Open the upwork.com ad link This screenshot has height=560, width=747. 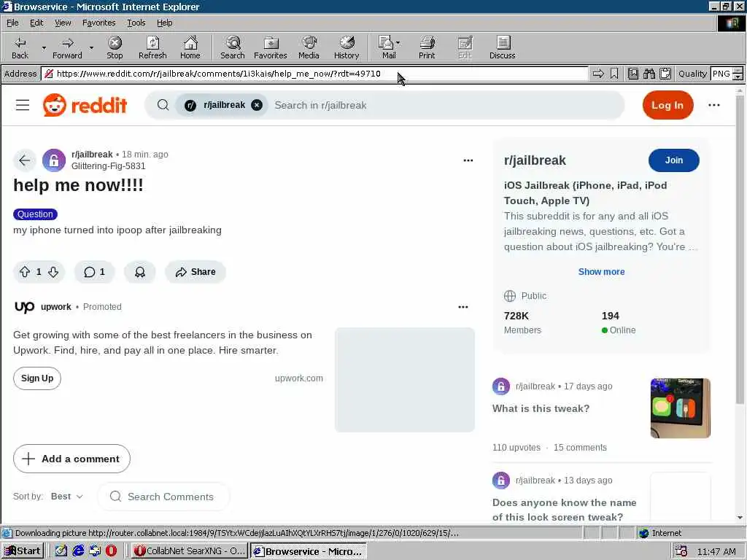coord(298,378)
